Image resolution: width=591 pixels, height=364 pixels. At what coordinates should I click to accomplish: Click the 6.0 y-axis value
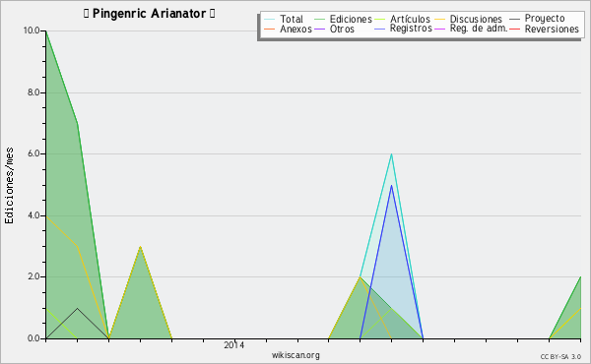pos(33,153)
